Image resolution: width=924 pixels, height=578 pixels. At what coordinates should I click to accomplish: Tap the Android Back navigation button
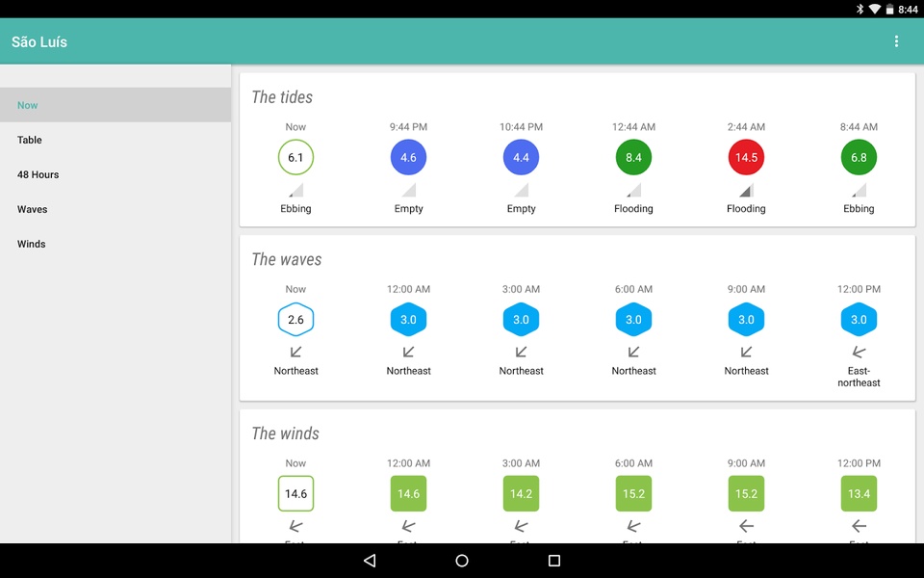click(x=370, y=561)
